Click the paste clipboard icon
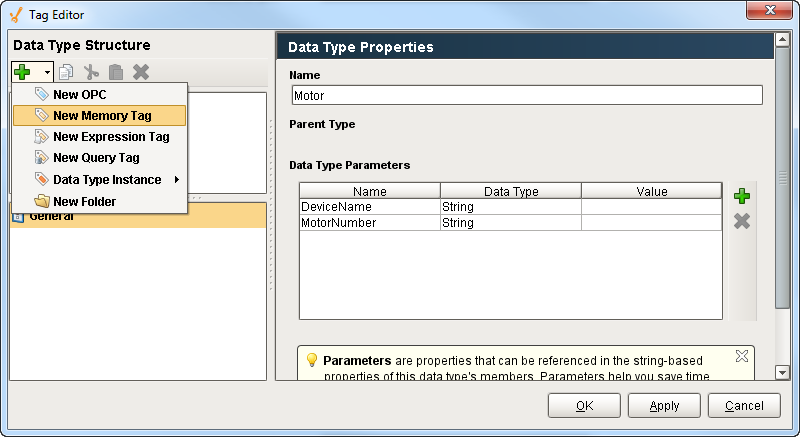800x437 pixels. click(x=116, y=72)
